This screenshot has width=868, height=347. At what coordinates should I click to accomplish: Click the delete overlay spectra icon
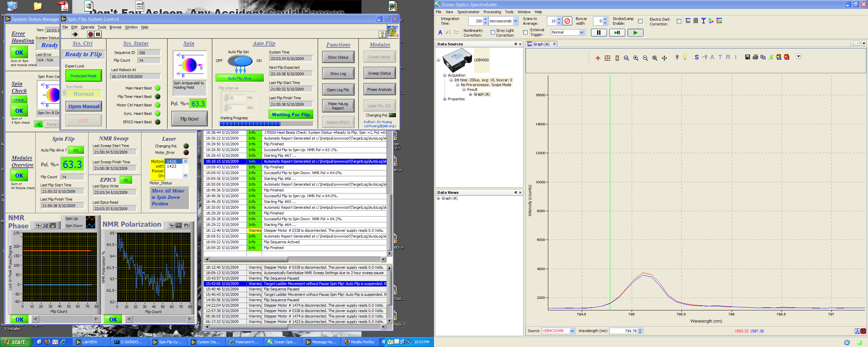787,57
